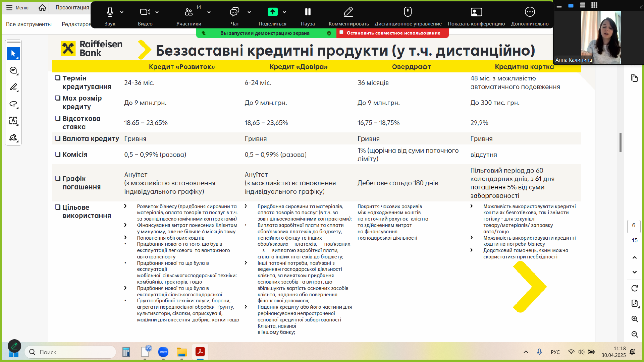
Task: Switch to Презентация document tab
Action: [72, 8]
